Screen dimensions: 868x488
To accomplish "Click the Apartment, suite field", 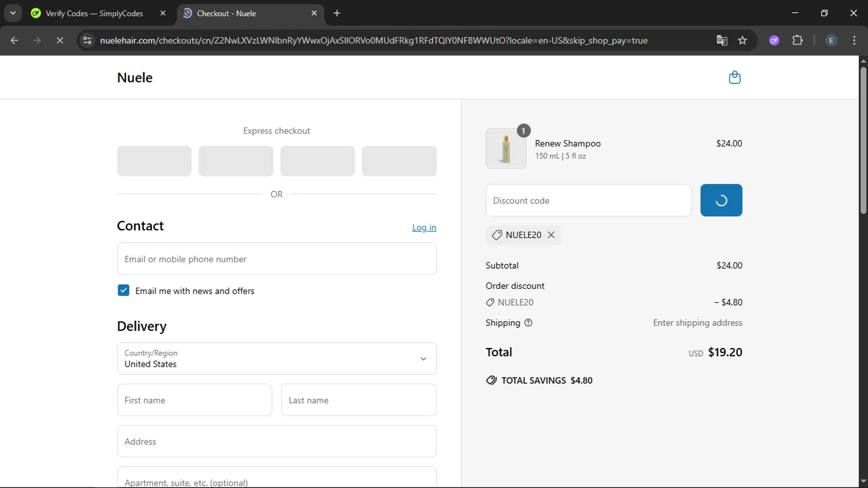I will pos(277,478).
